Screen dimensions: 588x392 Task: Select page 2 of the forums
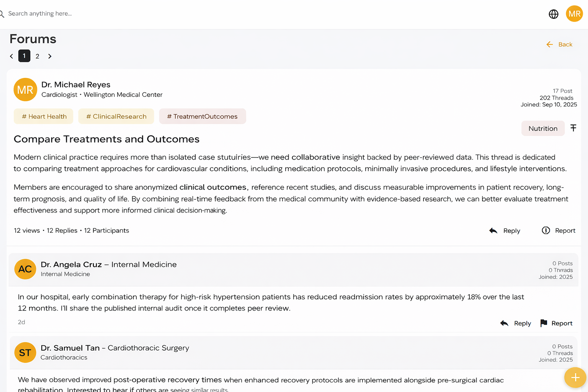coord(38,56)
